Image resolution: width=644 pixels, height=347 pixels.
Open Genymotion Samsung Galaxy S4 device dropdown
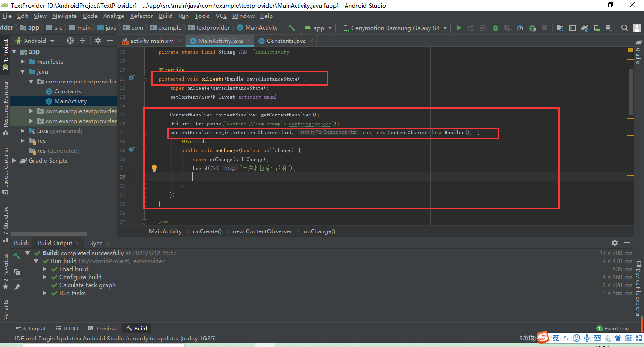pos(395,28)
